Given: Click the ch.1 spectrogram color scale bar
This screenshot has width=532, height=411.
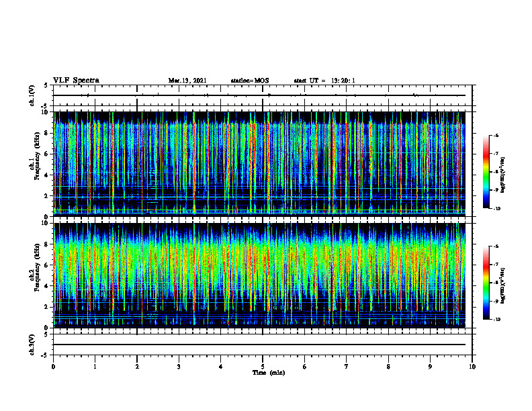Looking at the screenshot, I should pos(486,172).
